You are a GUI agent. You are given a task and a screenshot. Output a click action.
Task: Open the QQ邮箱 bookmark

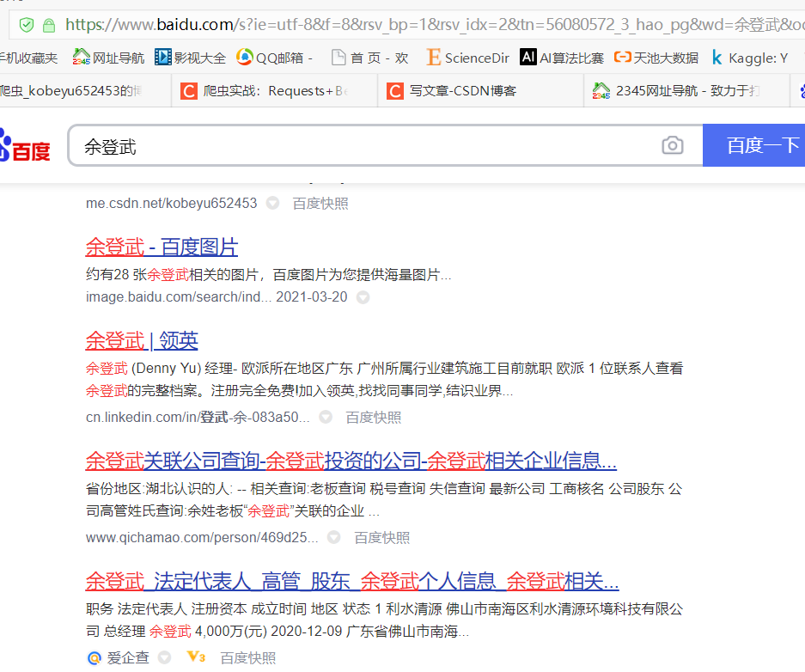tap(274, 58)
